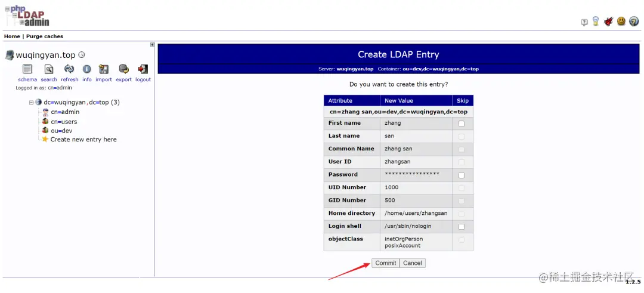Click Skip checkbox in User ID row

[x=462, y=162]
